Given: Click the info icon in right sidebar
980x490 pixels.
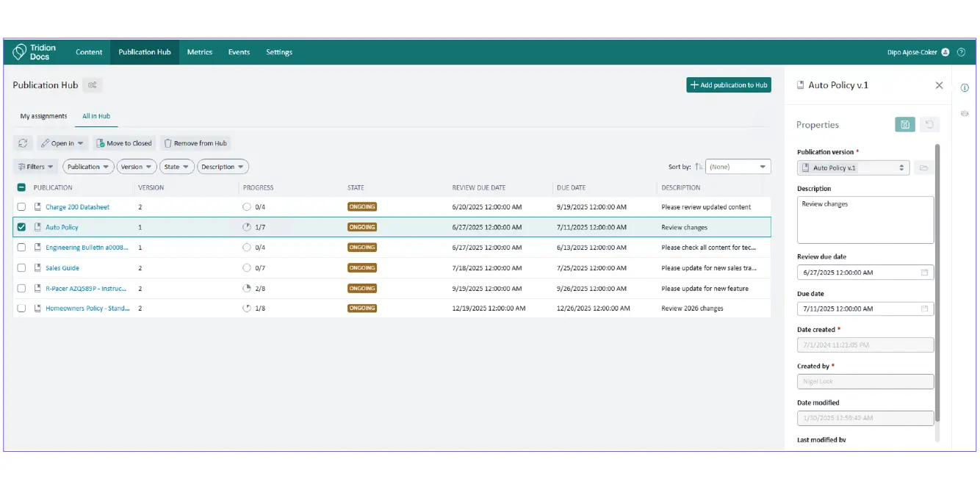Looking at the screenshot, I should coord(965,88).
